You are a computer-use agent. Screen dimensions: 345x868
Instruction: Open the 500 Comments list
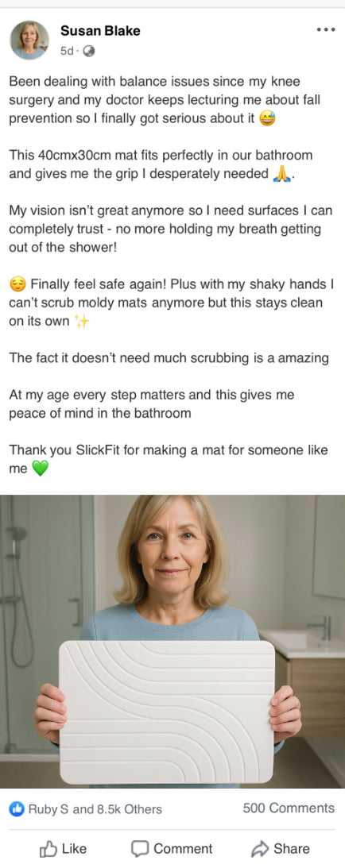click(x=289, y=808)
